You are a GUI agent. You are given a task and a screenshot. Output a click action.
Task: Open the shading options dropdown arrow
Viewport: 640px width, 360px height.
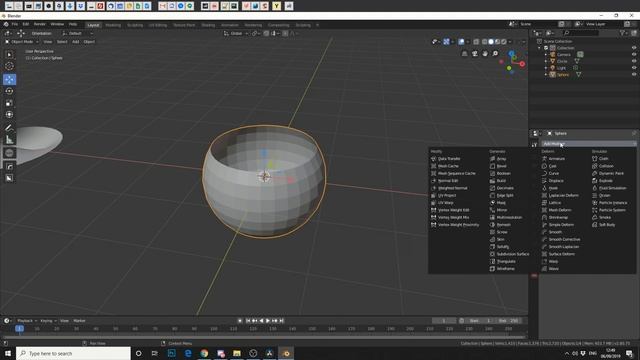[510, 42]
